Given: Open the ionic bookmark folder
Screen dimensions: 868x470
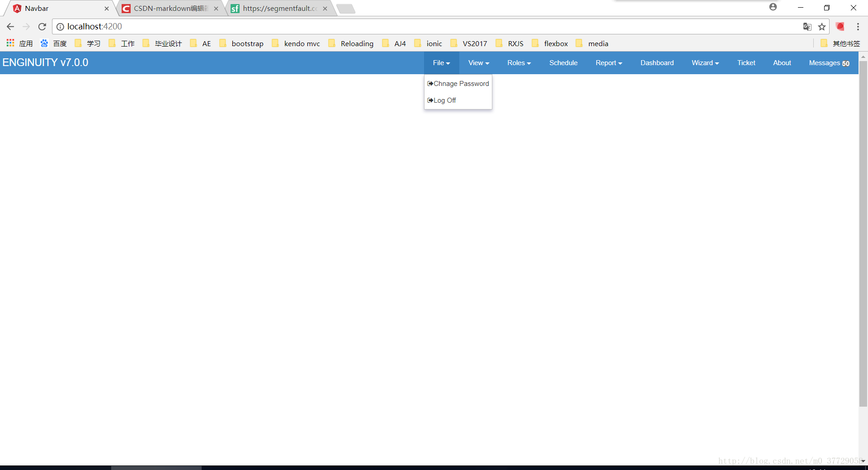Looking at the screenshot, I should [x=429, y=43].
